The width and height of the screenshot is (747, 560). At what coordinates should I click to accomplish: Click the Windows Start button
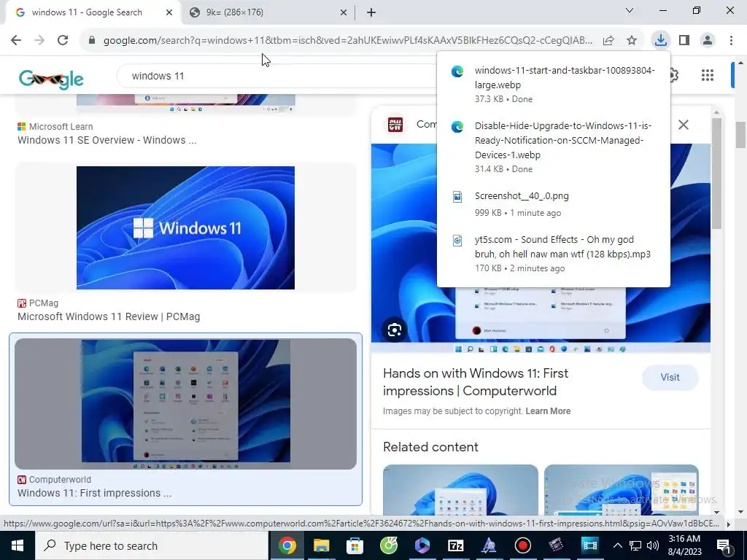18,545
